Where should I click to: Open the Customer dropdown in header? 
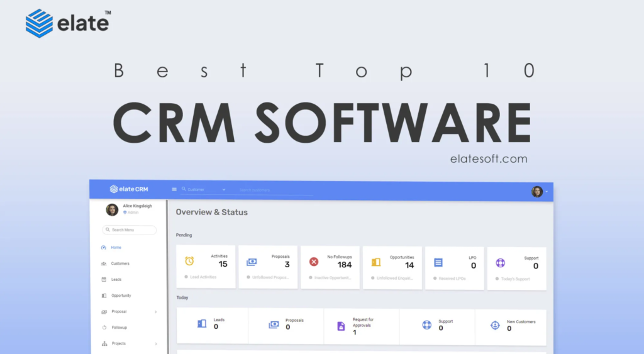click(206, 190)
